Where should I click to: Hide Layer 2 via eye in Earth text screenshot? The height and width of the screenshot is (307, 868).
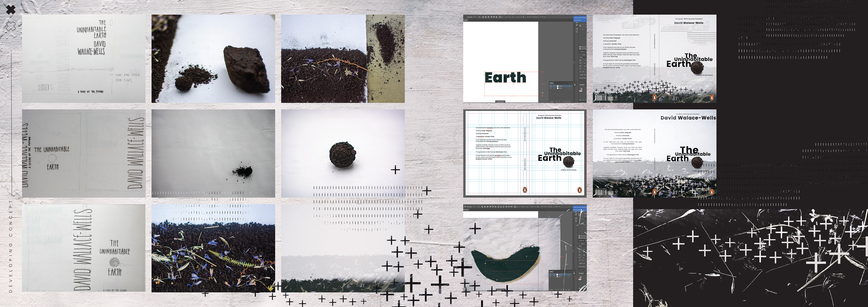pyautogui.click(x=551, y=86)
